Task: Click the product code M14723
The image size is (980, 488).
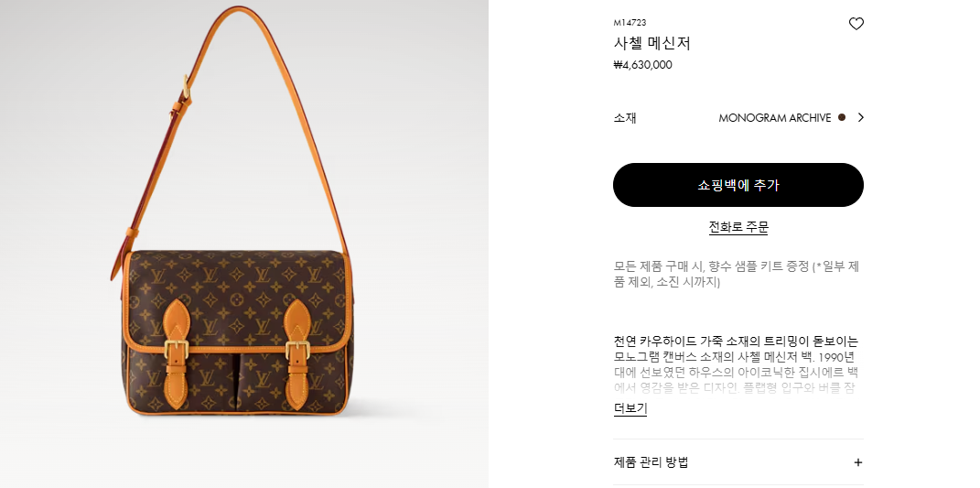Action: tap(630, 23)
